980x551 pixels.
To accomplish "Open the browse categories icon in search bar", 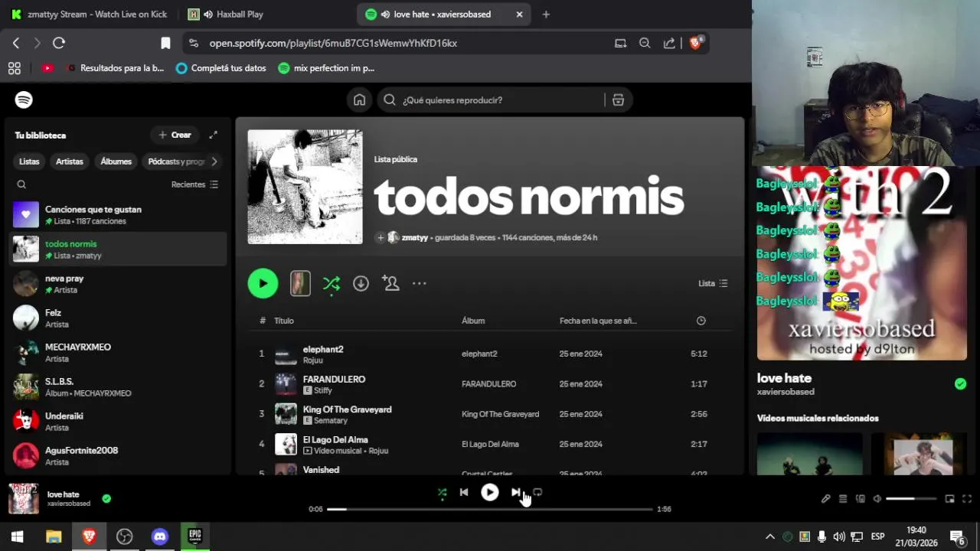I will point(618,99).
